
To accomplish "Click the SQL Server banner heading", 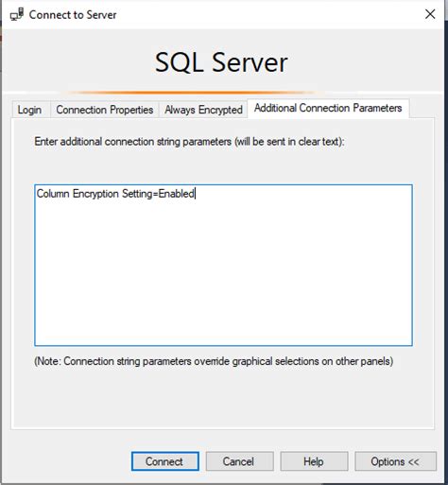I will (x=221, y=62).
